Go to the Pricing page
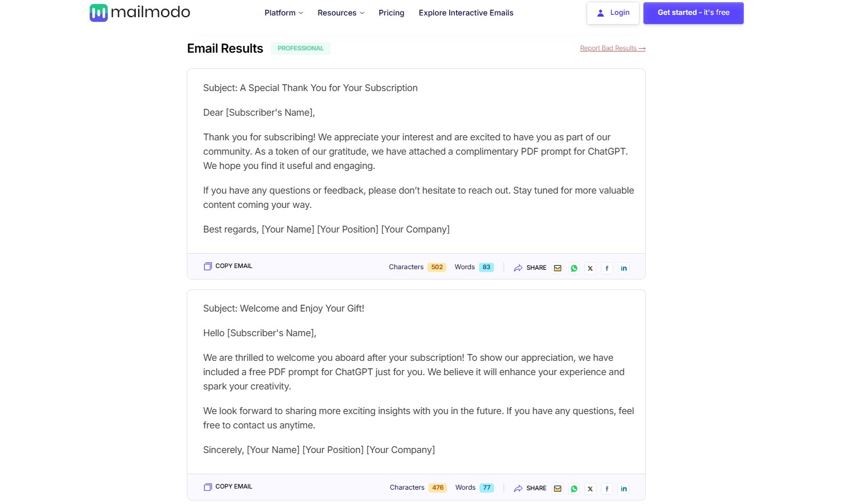The height and width of the screenshot is (504, 848). pos(391,13)
